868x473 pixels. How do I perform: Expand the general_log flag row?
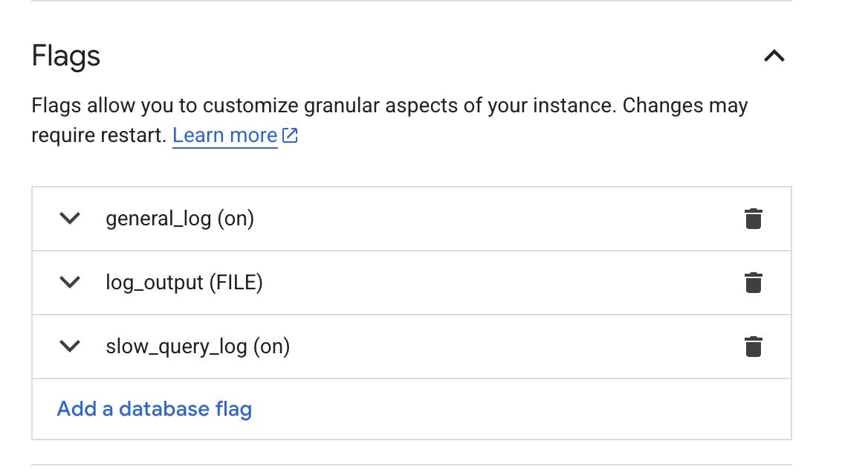point(70,219)
